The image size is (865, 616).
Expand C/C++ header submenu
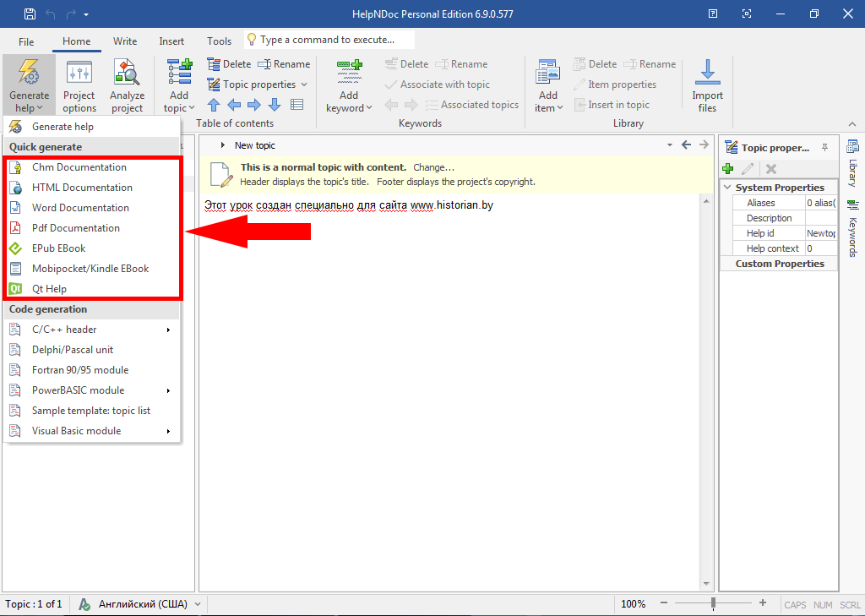(x=91, y=330)
